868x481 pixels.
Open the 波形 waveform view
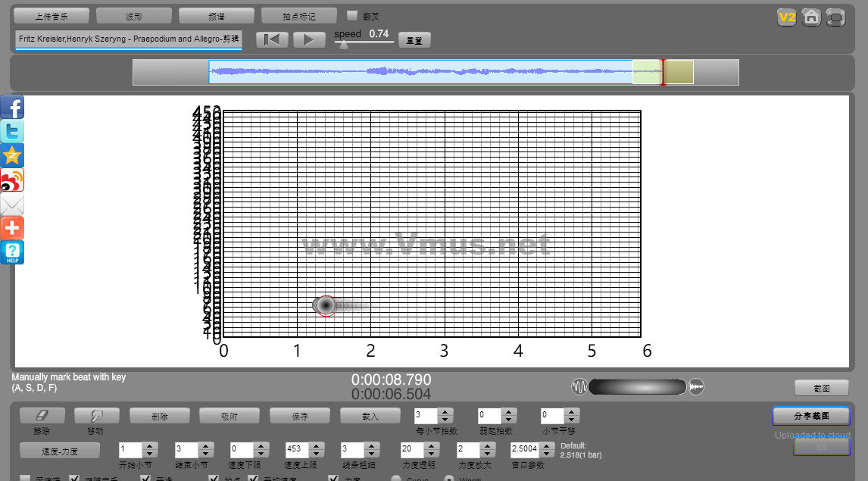(x=134, y=16)
